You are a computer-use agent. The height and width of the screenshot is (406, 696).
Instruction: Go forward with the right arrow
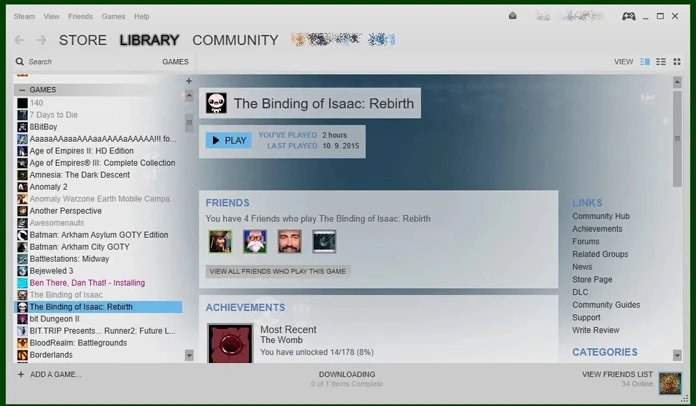click(x=41, y=40)
